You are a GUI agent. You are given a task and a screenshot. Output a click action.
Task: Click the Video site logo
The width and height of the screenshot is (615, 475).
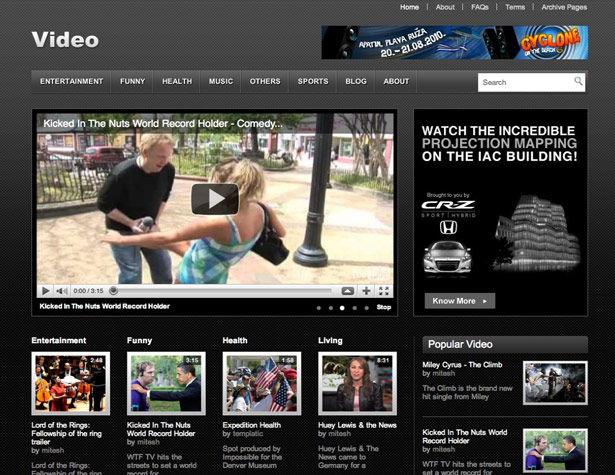click(65, 40)
